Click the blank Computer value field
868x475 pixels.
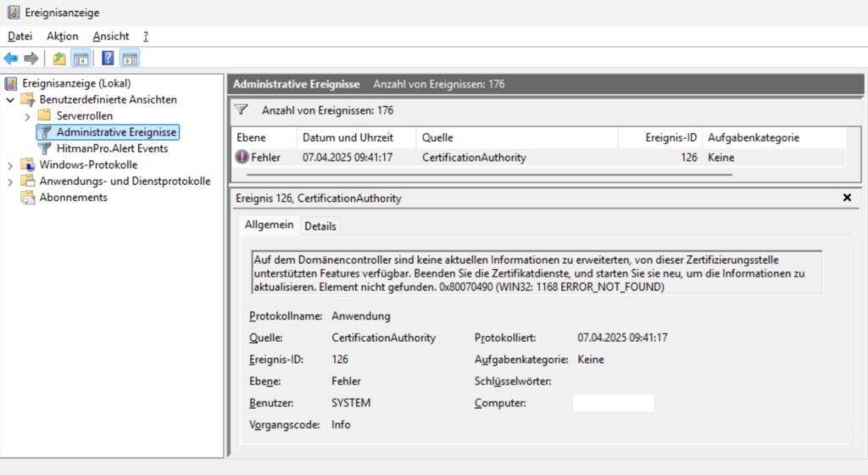(614, 403)
